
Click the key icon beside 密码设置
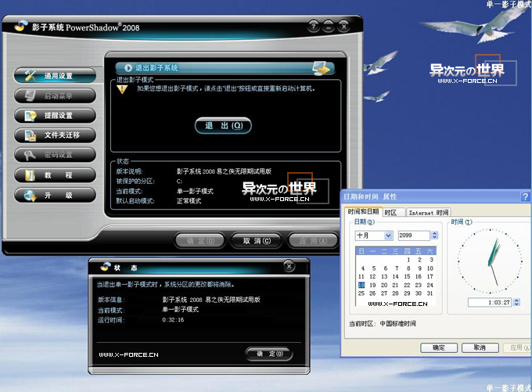(30, 155)
